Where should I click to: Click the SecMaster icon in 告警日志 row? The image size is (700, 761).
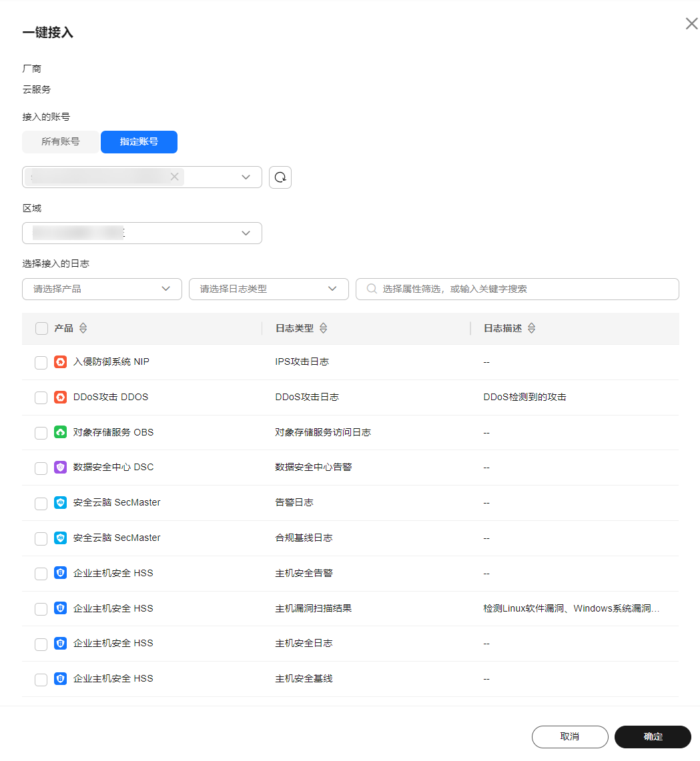pyautogui.click(x=60, y=502)
